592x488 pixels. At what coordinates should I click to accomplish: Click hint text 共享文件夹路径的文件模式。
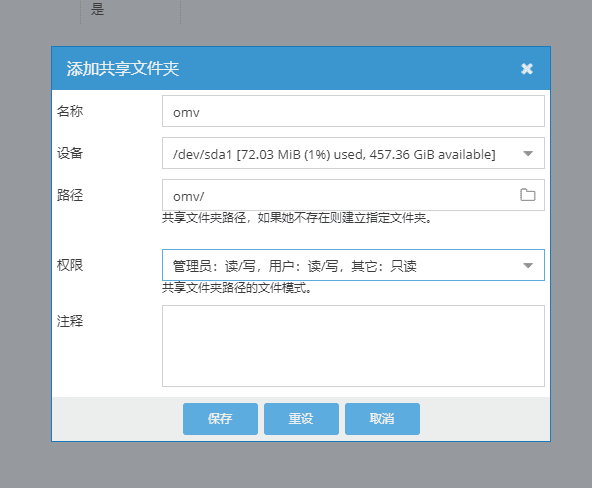tap(237, 288)
